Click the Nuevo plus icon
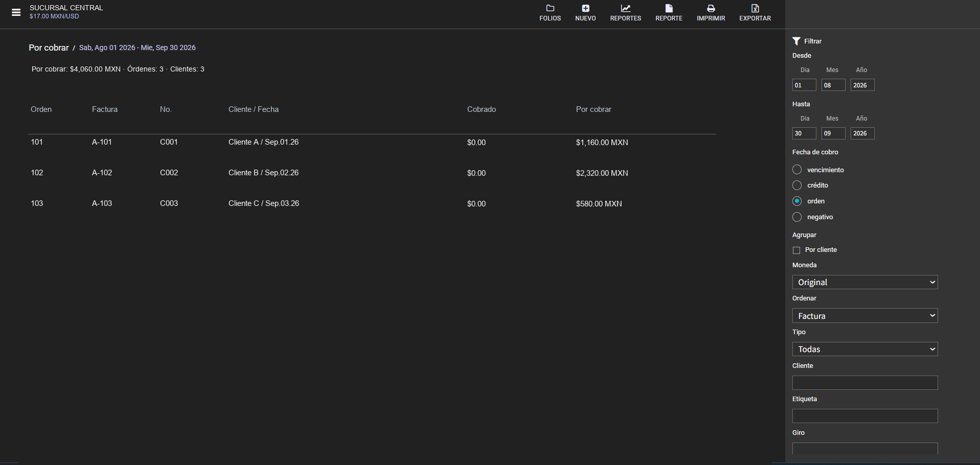The image size is (980, 465). click(585, 8)
